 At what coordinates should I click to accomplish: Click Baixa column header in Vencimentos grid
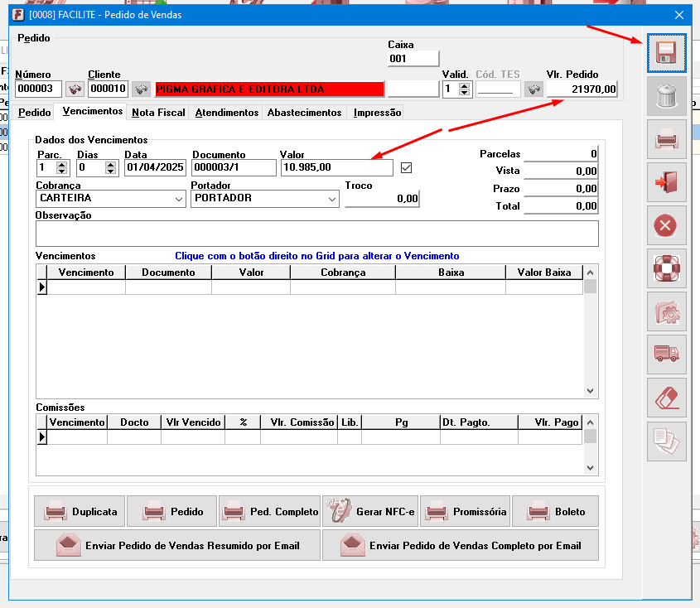[451, 273]
